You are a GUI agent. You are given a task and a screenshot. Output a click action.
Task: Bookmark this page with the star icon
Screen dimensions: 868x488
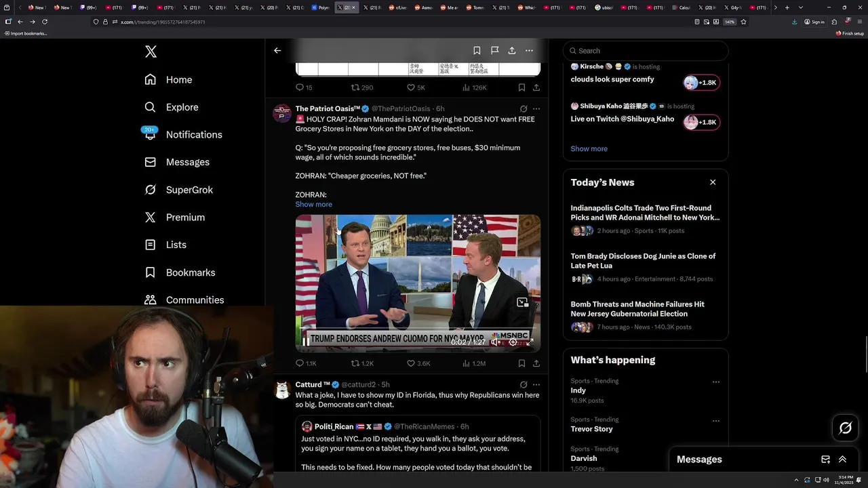tap(743, 22)
